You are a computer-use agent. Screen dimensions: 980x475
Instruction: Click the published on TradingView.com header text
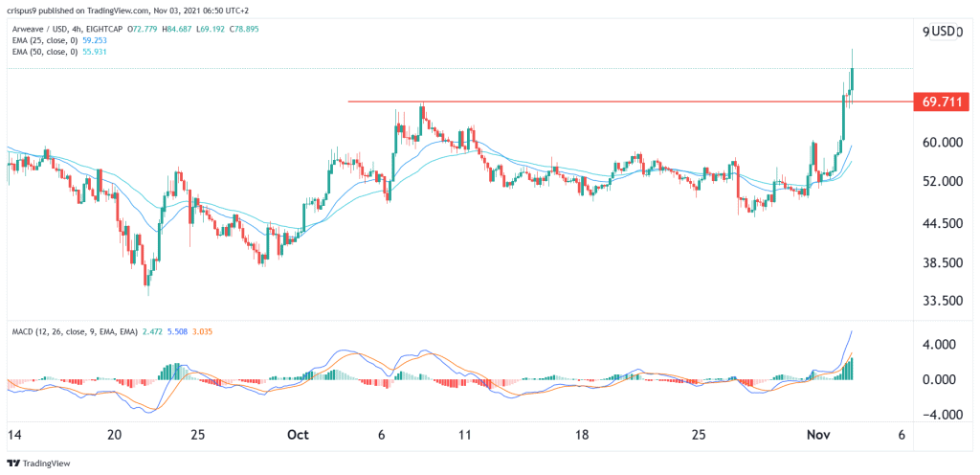click(93, 12)
